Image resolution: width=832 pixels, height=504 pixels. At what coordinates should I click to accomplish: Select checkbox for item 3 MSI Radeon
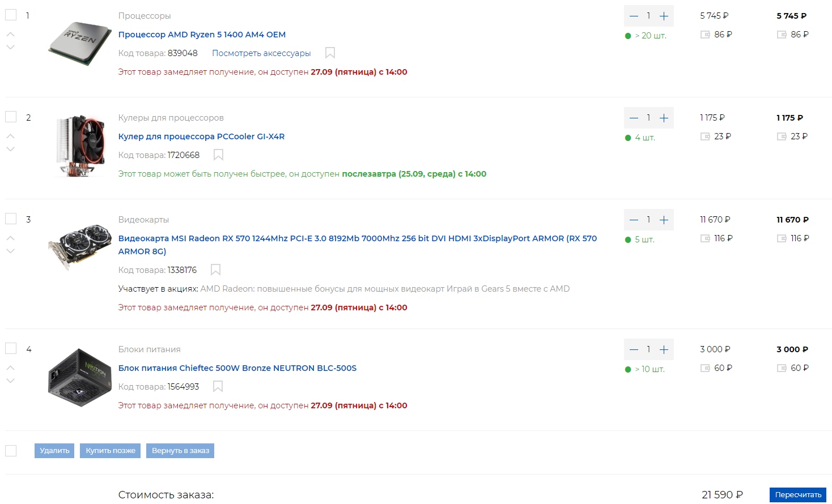pyautogui.click(x=11, y=219)
